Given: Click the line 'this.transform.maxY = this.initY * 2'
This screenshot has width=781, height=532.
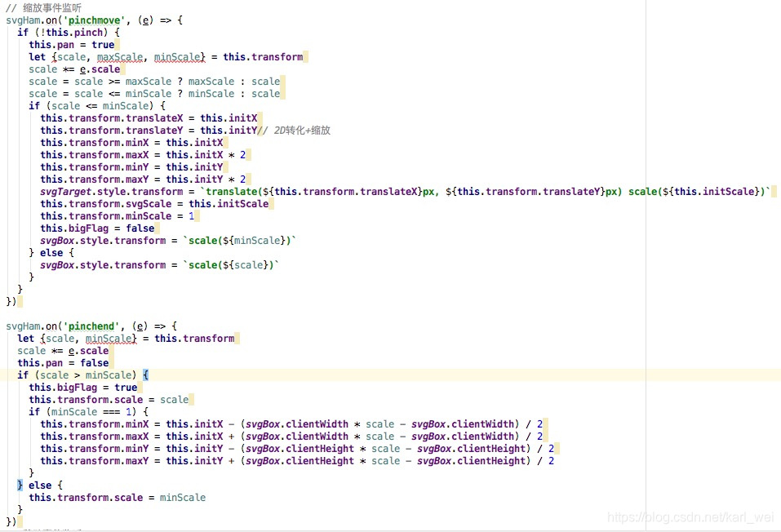Looking at the screenshot, I should pos(143,180).
